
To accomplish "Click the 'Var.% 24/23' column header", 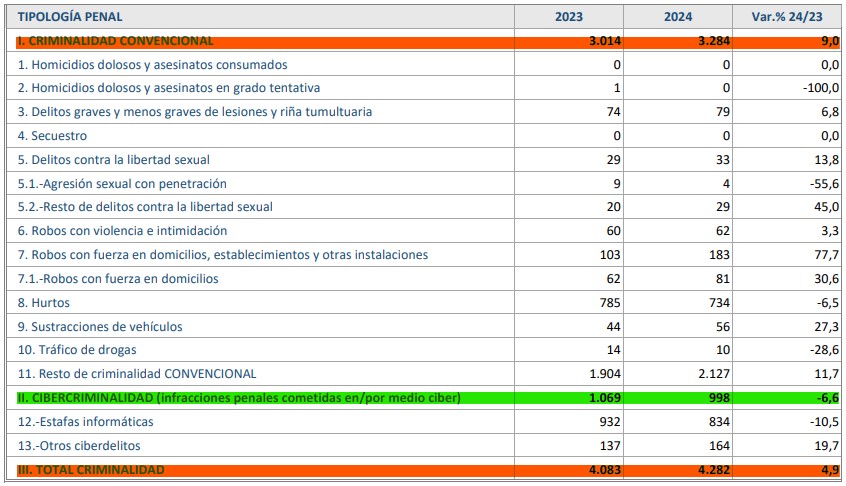I will (x=787, y=17).
